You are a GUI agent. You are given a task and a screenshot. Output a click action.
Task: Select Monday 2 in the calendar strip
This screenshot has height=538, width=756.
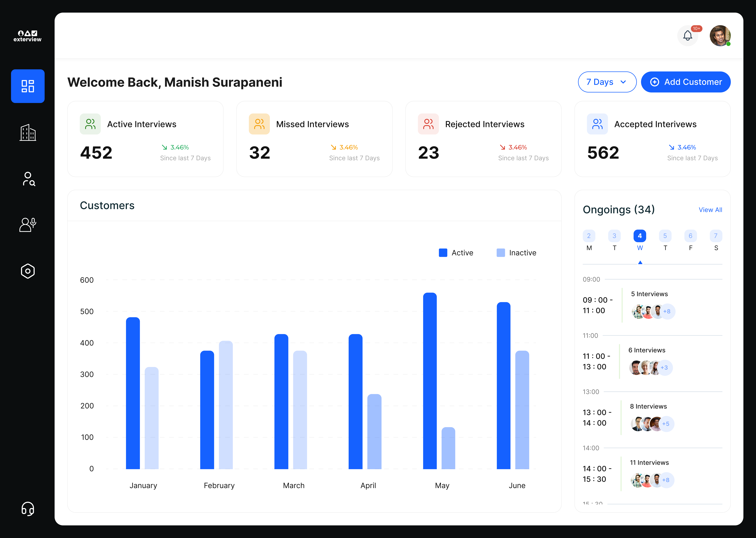pos(589,240)
